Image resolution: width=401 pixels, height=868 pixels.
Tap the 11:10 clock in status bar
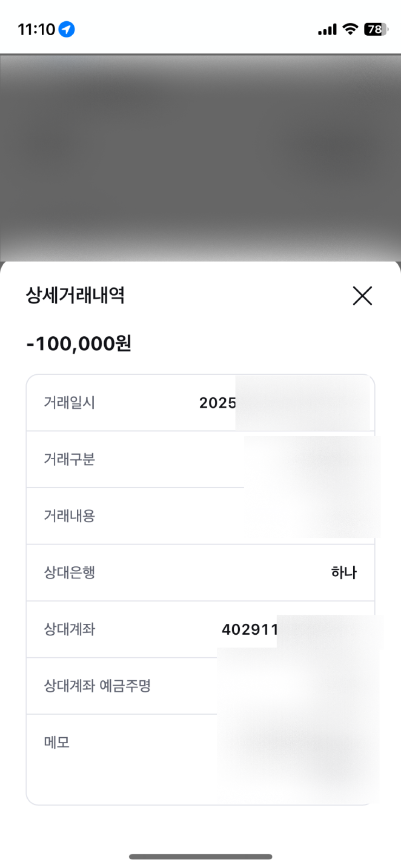pyautogui.click(x=36, y=29)
